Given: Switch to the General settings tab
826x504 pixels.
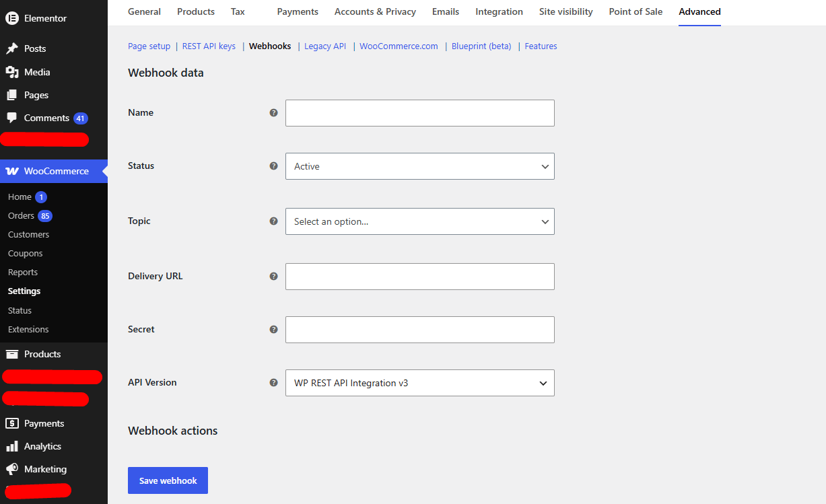Looking at the screenshot, I should pyautogui.click(x=144, y=11).
